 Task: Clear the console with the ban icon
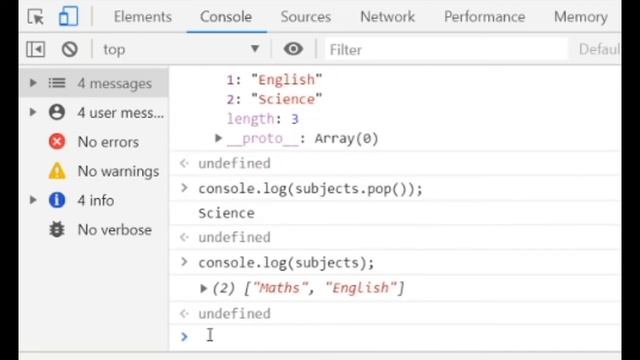coord(69,49)
